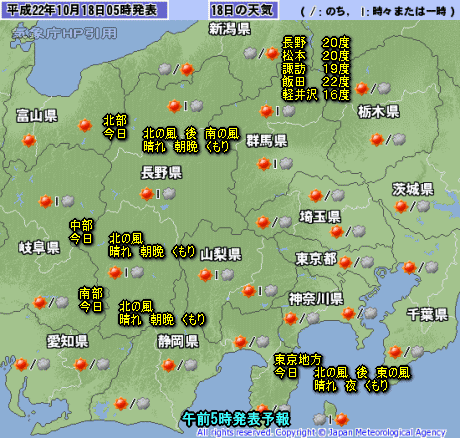This screenshot has height=438, width=460.
Task: Click cloudy-then-sunny icon left of 長野 20度
Action: coord(261,53)
